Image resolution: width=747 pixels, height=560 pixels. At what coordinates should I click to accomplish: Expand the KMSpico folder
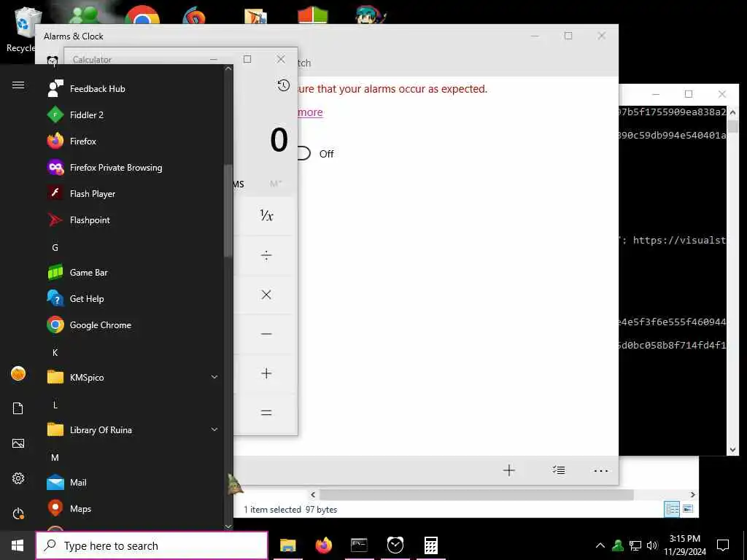tap(133, 377)
